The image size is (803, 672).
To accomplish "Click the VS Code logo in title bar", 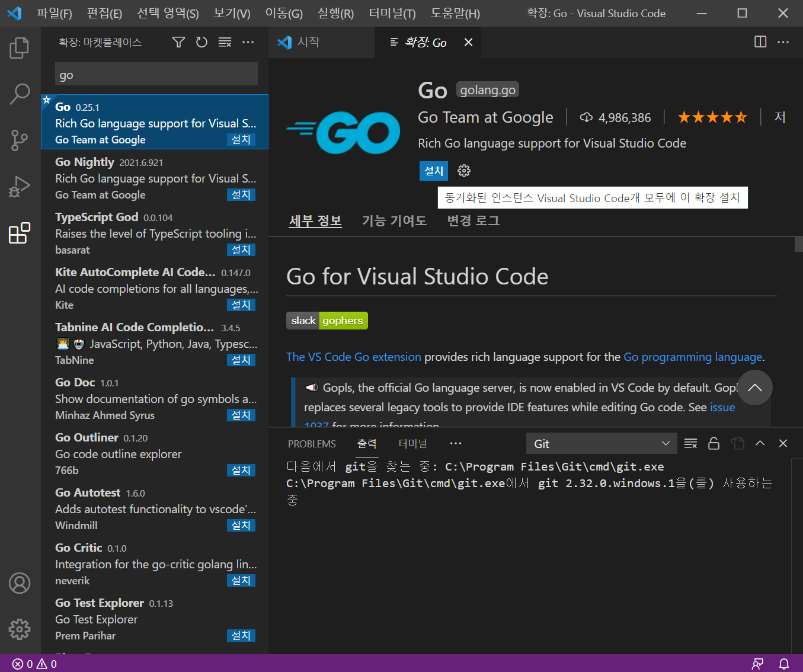I will click(x=14, y=13).
